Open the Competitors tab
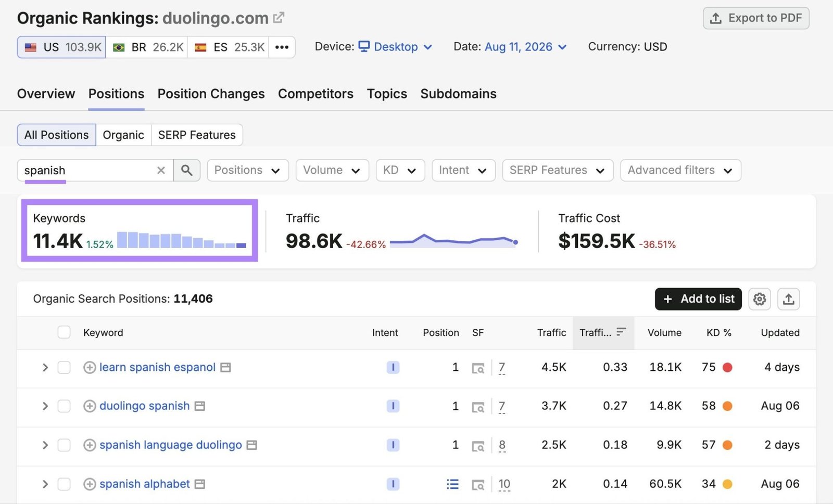The image size is (833, 504). click(x=315, y=94)
